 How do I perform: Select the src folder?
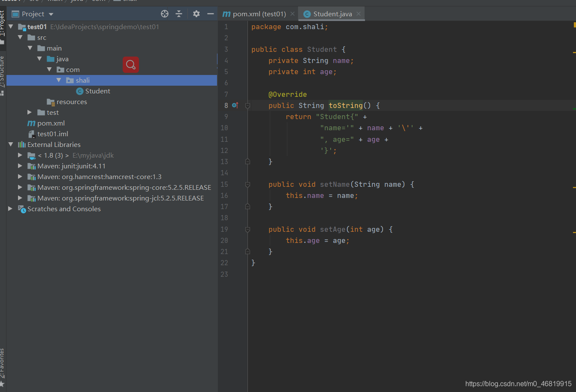point(42,37)
